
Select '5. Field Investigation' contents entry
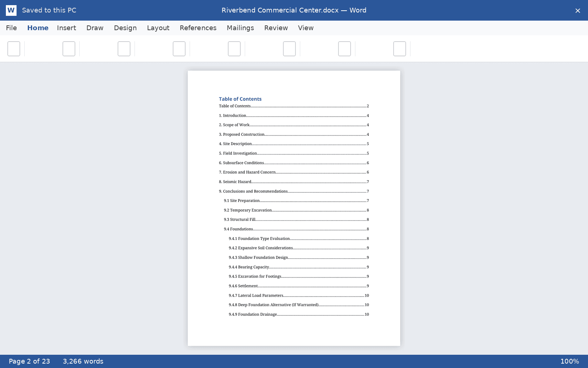[x=294, y=153]
